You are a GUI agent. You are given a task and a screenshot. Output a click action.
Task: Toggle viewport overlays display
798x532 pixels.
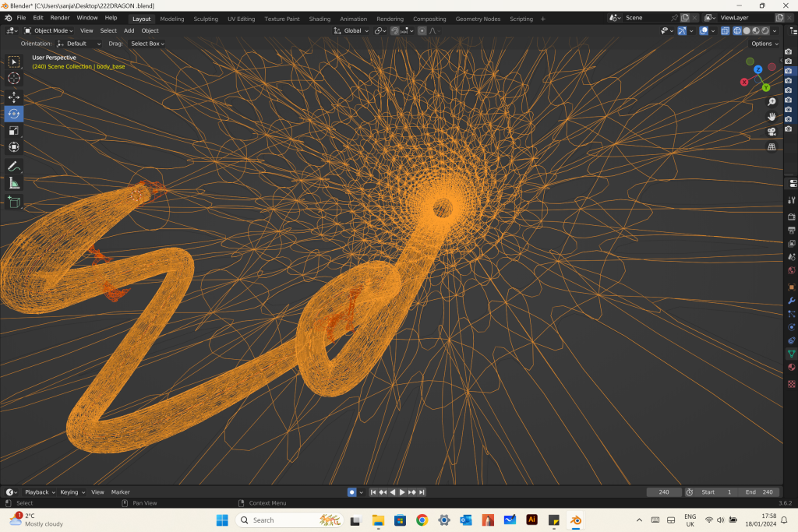point(704,31)
